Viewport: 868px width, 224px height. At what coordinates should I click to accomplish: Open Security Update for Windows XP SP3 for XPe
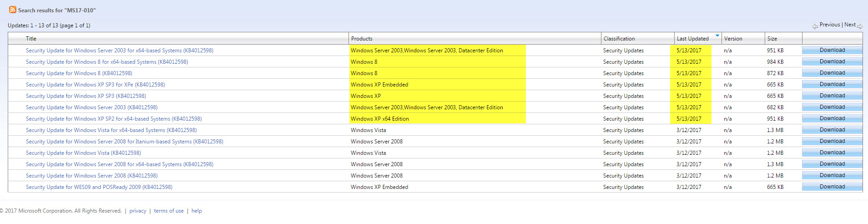pyautogui.click(x=96, y=85)
